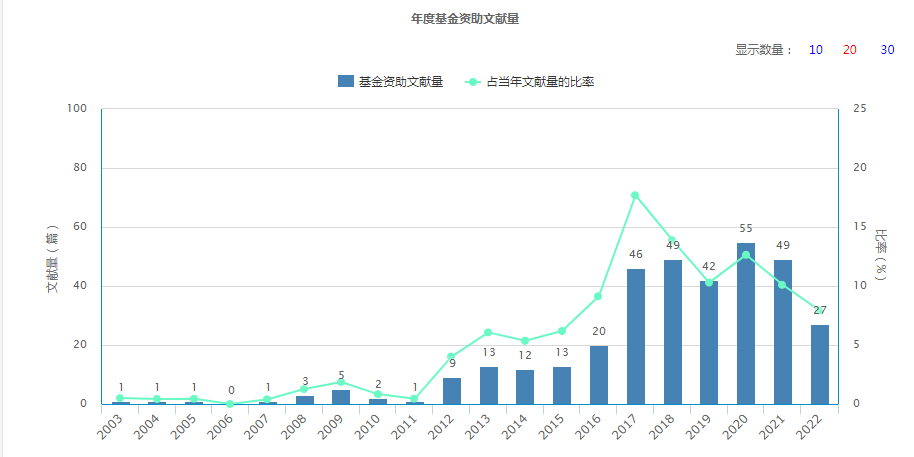The image size is (914, 457).
Task: Click the 2014 bar labeled 12
Action: [x=525, y=387]
